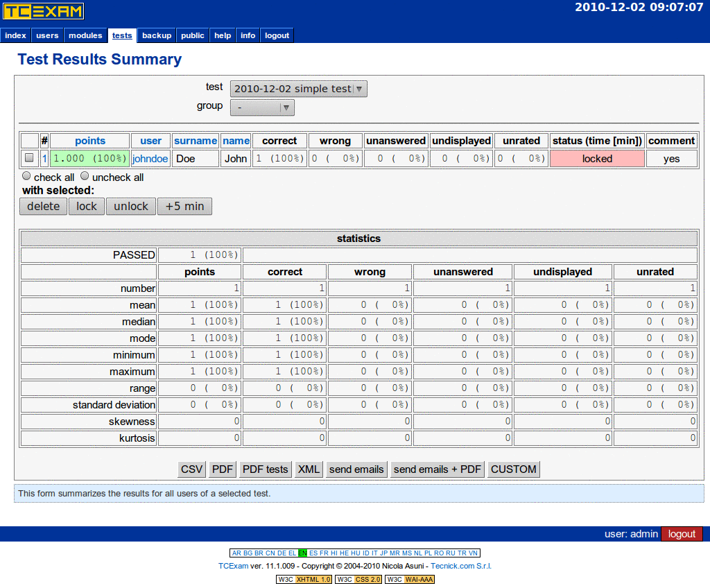Click the +5 min button
This screenshot has height=588, width=710.
(184, 207)
